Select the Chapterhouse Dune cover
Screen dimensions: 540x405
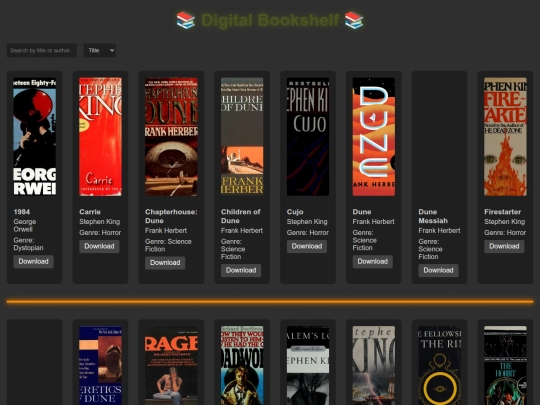click(171, 137)
